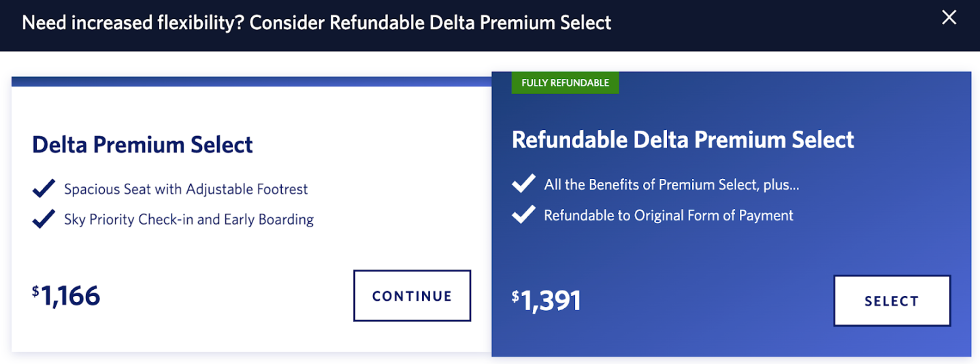Viewport: 980px width, 364px height.
Task: Click the Need increased flexibility banner heading
Action: coord(316,22)
